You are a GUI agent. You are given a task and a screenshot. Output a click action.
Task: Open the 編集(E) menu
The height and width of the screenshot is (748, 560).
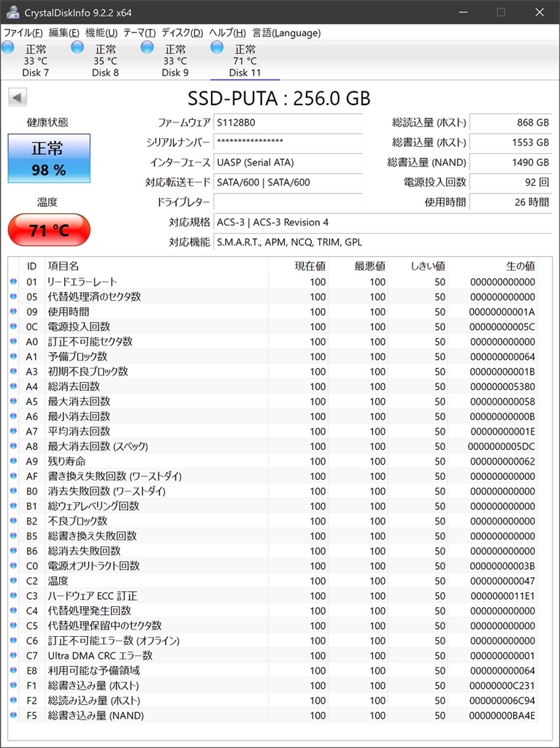click(x=64, y=33)
